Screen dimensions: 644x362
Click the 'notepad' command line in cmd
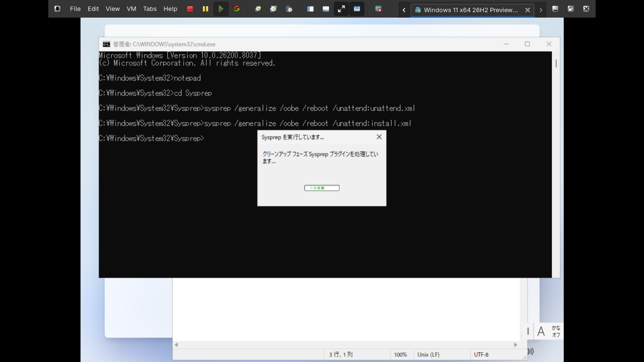click(150, 78)
